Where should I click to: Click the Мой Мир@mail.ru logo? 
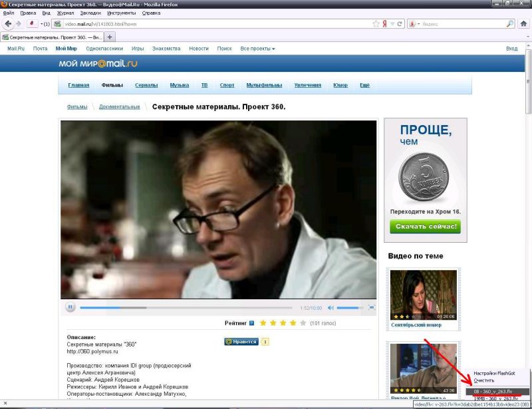click(98, 63)
